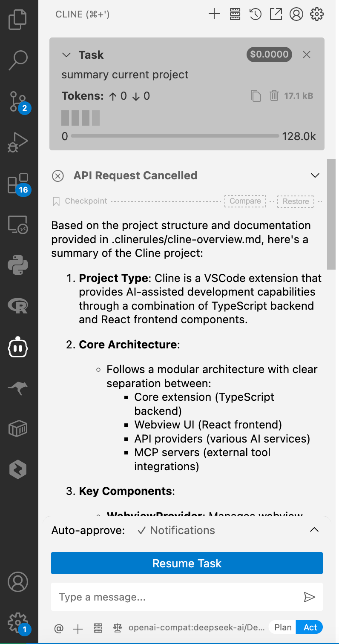Switch to Act mode

tap(310, 627)
